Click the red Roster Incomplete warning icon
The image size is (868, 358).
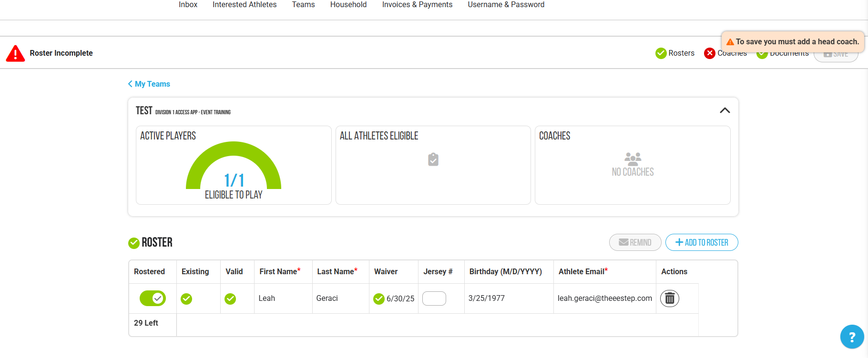pyautogui.click(x=15, y=53)
